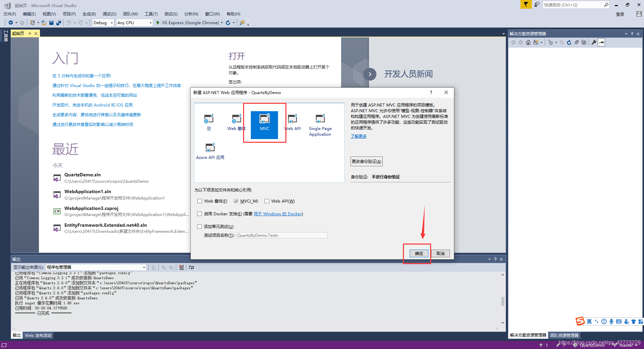
Task: Click find in files toolbar icon
Action: coord(242,23)
